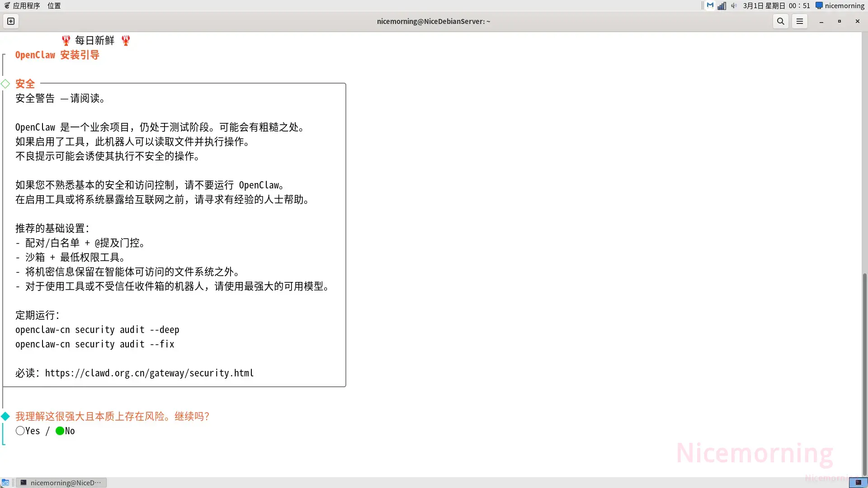
Task: Maximize the terminal window
Action: tap(840, 21)
